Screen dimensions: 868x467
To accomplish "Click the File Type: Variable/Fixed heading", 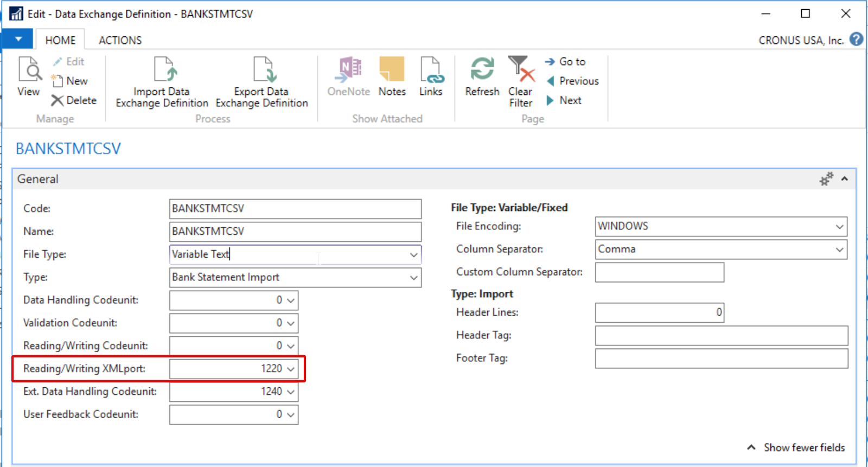I will pos(509,208).
